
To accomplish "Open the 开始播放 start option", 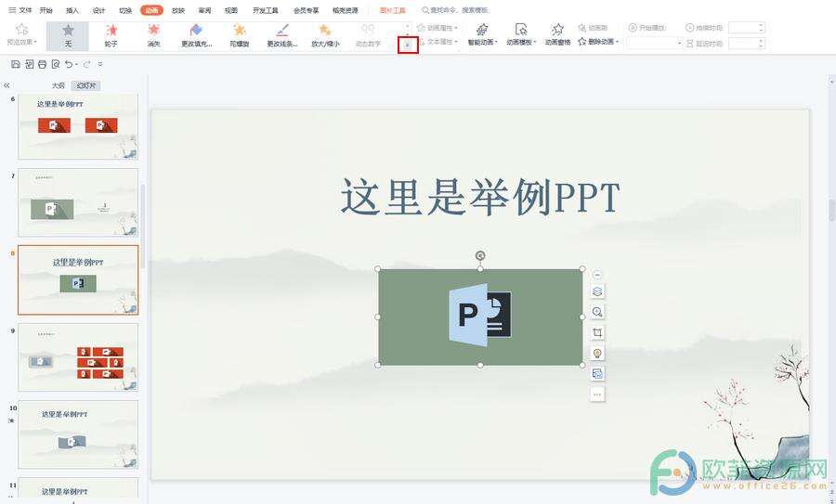I will pos(647,28).
